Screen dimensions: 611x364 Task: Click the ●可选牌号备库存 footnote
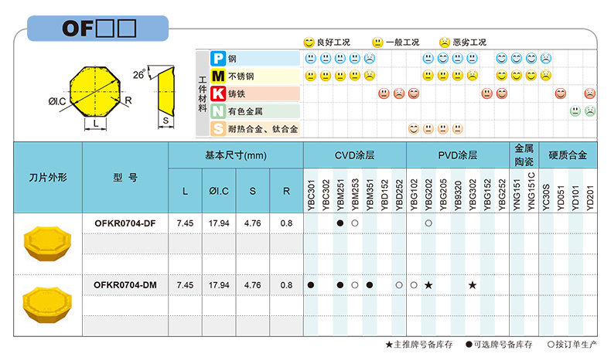pos(499,345)
